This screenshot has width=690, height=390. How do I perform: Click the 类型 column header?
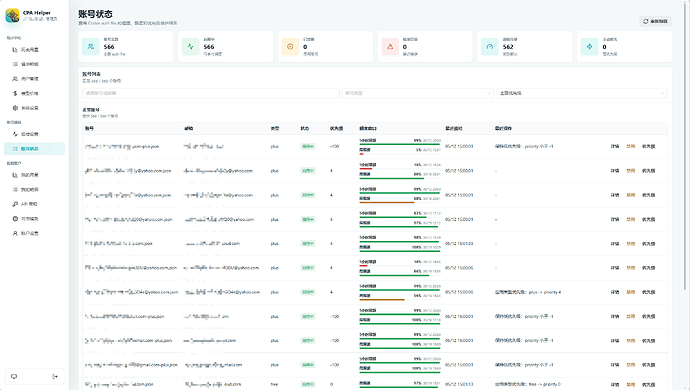(275, 129)
